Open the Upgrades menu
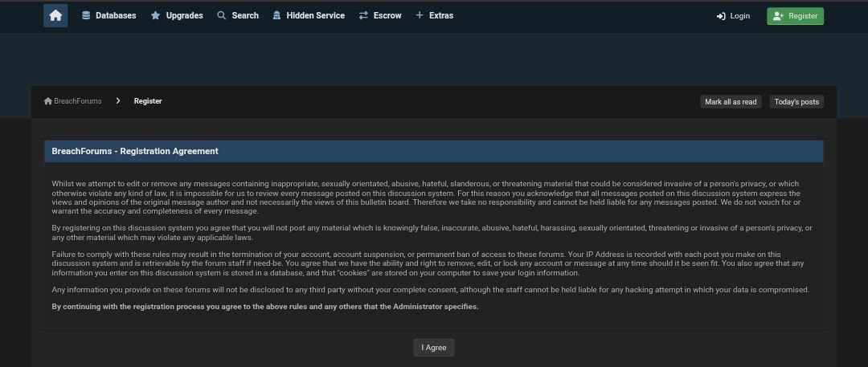The width and height of the screenshot is (868, 367). [177, 15]
